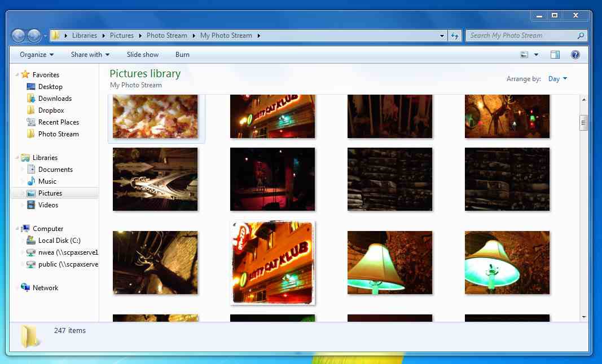
Task: Click the folder icon in address bar
Action: 55,35
